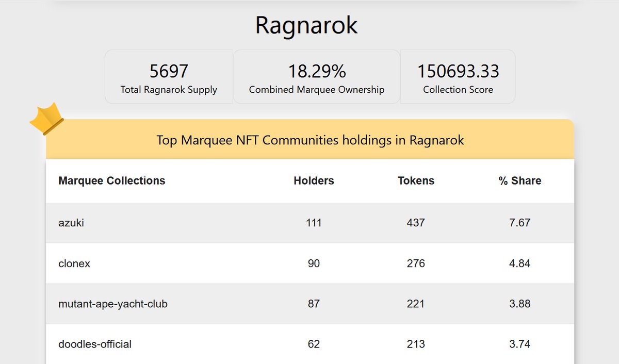Image resolution: width=619 pixels, height=364 pixels.
Task: Click the Total Ragnarok Supply label
Action: point(169,90)
